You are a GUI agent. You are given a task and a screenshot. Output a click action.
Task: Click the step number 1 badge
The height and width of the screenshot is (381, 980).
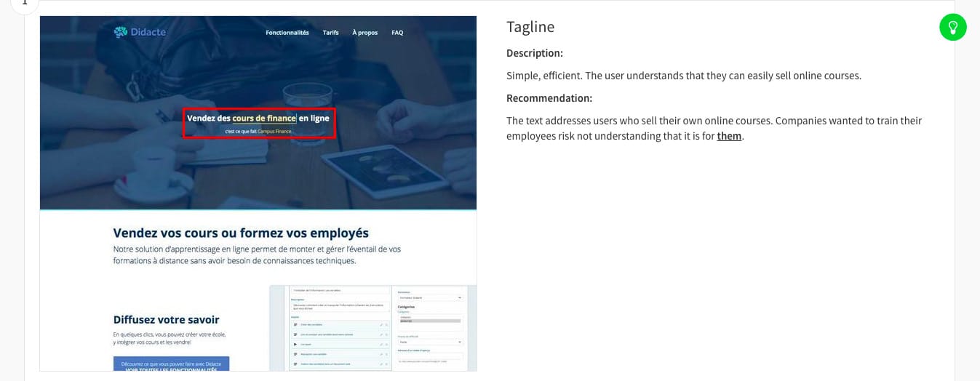[24, 2]
